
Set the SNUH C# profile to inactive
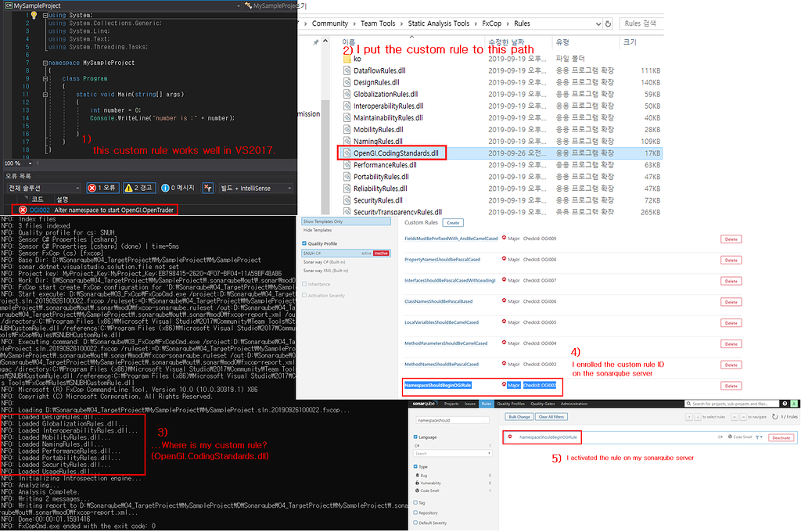click(380, 253)
